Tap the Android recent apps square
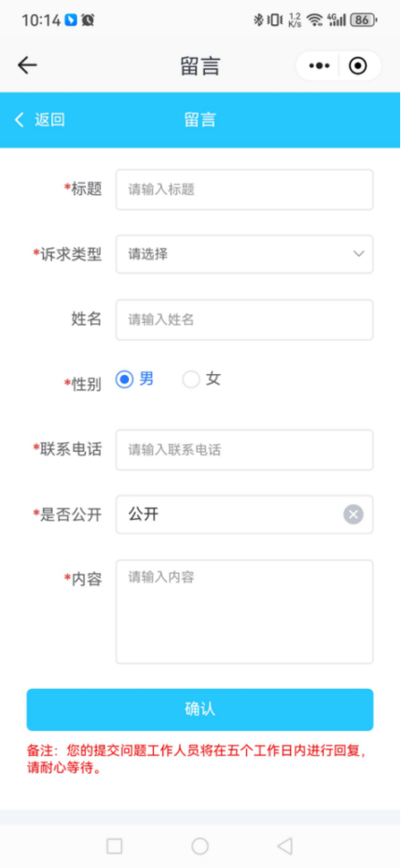401x868 pixels. tap(115, 846)
